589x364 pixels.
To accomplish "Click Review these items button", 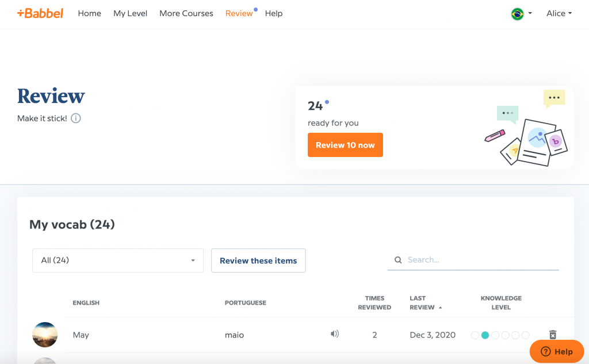I will click(258, 260).
